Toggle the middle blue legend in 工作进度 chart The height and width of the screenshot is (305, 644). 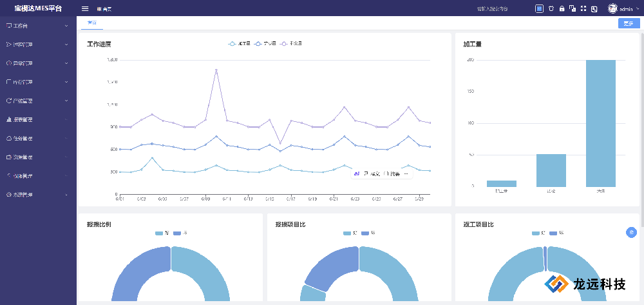[265, 44]
